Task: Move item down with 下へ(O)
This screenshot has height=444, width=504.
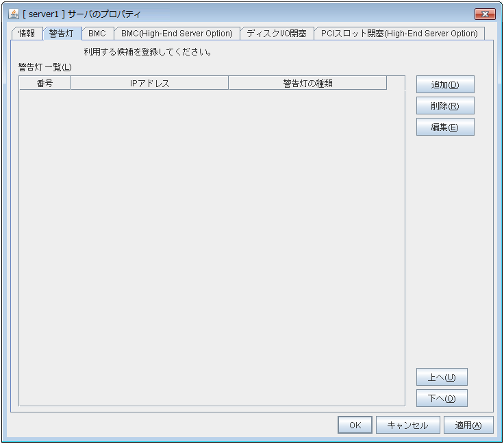Action: [442, 398]
